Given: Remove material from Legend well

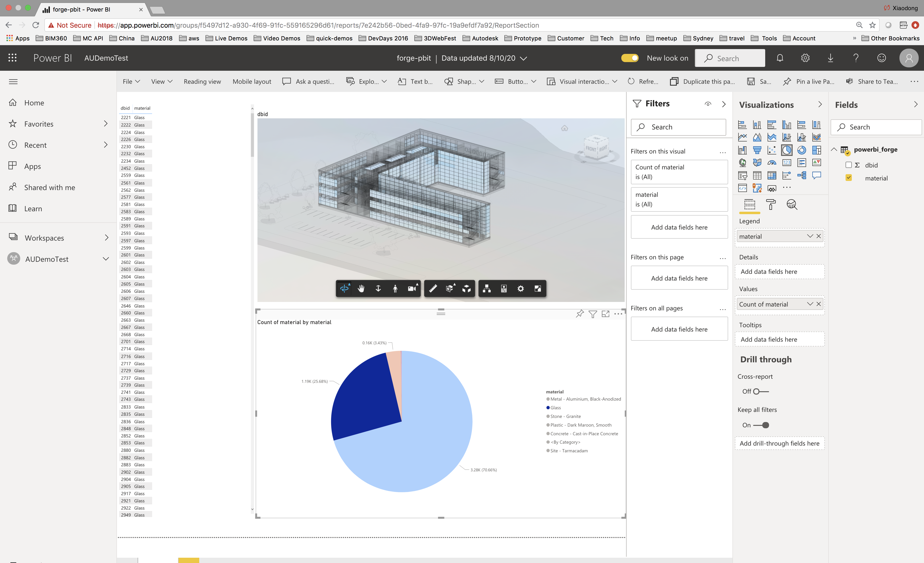Looking at the screenshot, I should pyautogui.click(x=819, y=236).
